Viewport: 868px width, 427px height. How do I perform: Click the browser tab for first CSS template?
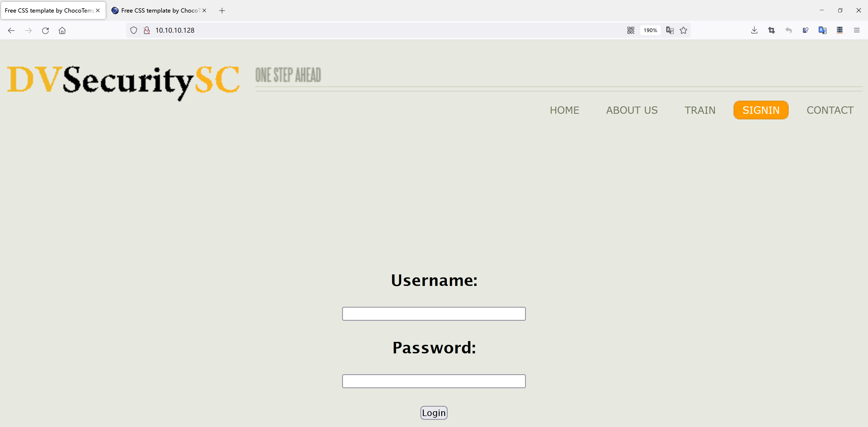48,10
